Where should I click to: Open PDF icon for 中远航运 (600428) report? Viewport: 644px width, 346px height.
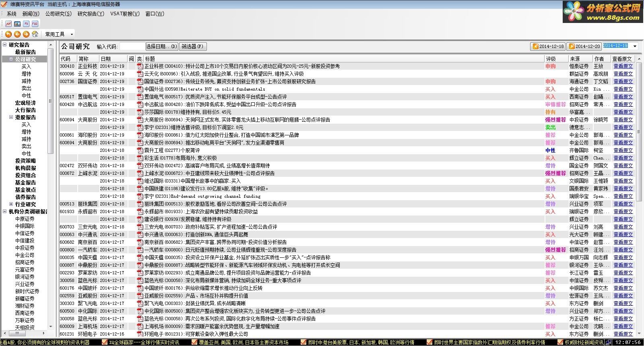point(140,104)
